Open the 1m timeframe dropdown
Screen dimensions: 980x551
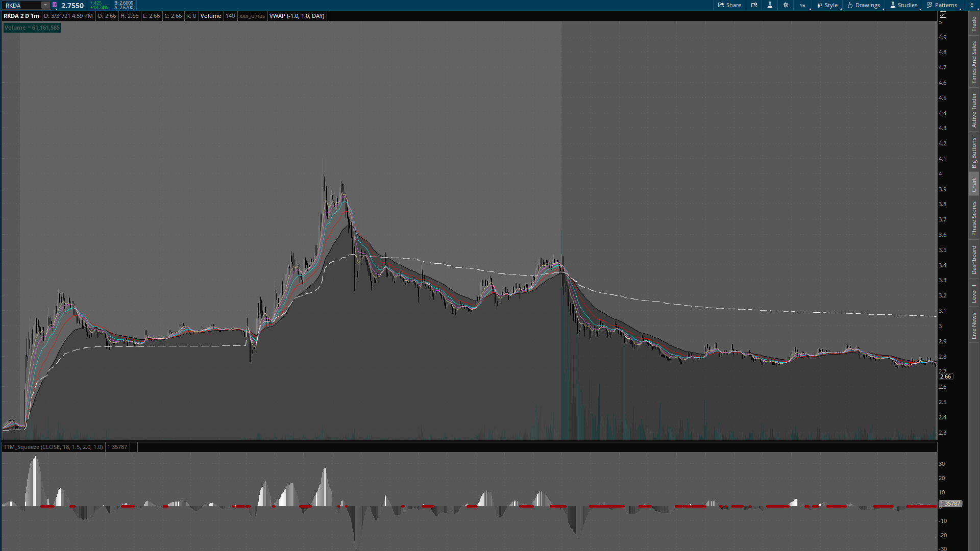click(x=803, y=5)
